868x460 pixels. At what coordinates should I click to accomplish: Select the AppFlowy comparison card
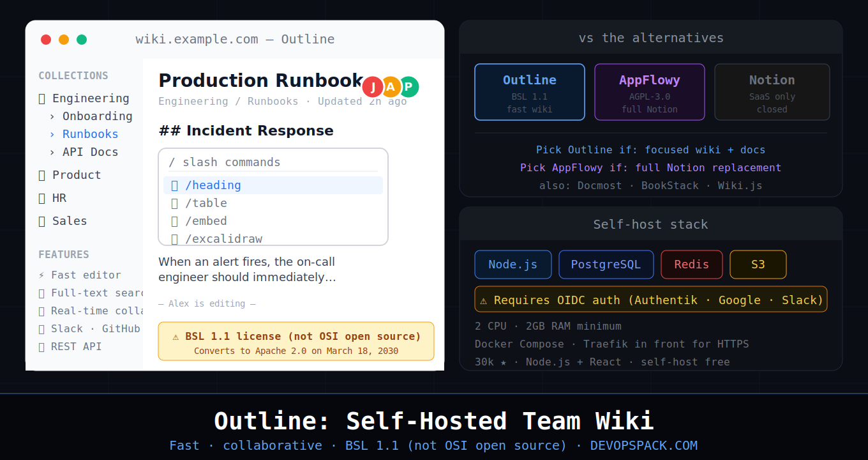tap(650, 92)
